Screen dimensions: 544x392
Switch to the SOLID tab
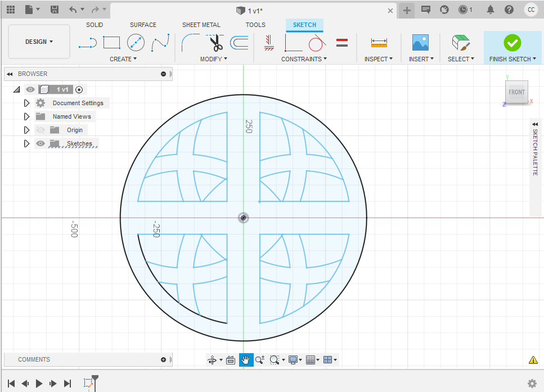tap(95, 25)
